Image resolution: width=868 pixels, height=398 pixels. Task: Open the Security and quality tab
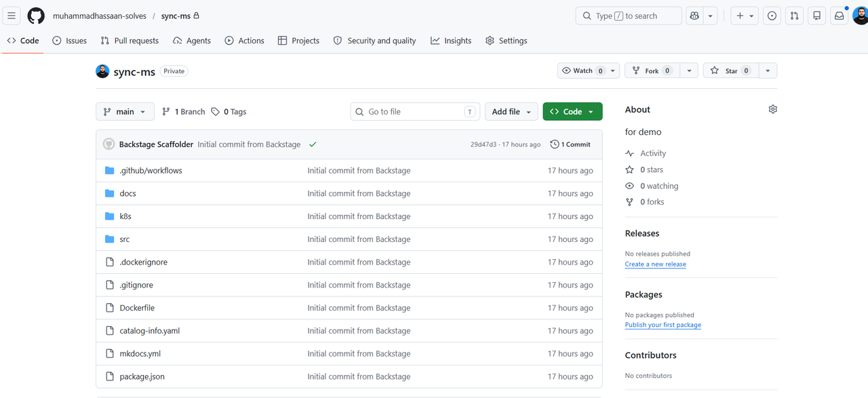375,41
